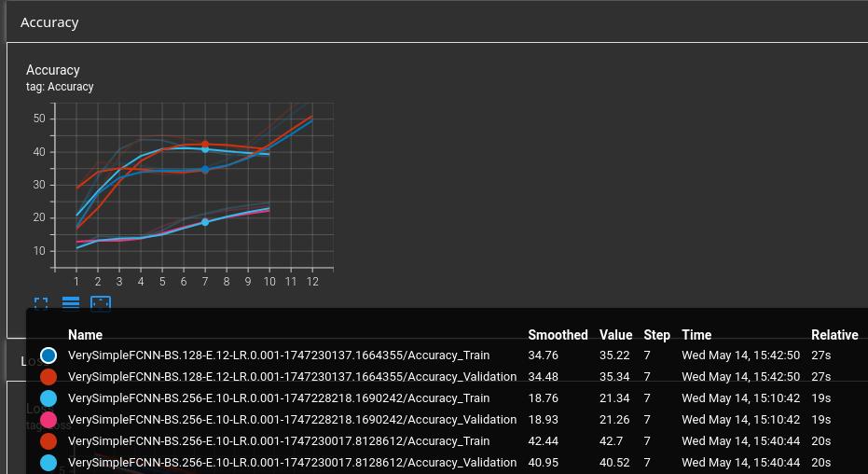Select run name BS.128-E.12 Accuracy_Train
Image resolution: width=868 pixels, height=474 pixels.
(279, 355)
